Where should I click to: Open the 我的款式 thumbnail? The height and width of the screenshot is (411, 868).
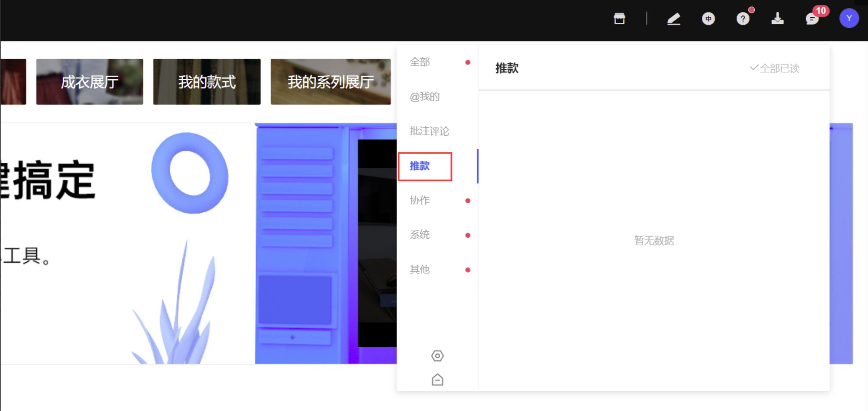click(x=206, y=82)
